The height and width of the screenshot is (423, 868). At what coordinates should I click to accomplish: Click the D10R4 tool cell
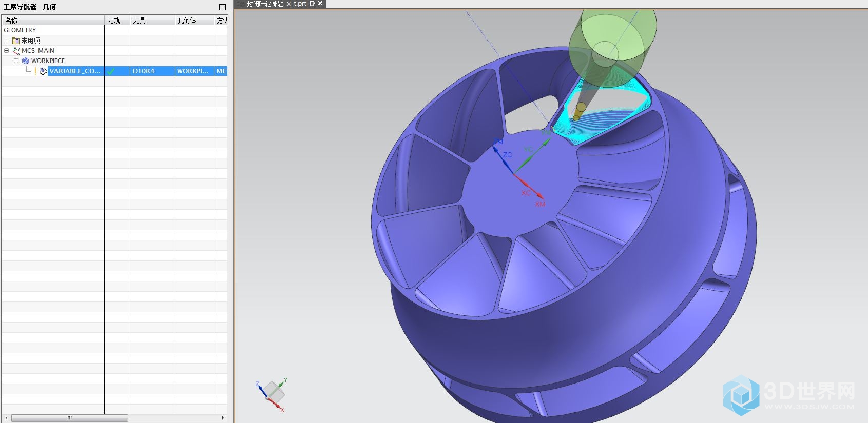point(152,71)
